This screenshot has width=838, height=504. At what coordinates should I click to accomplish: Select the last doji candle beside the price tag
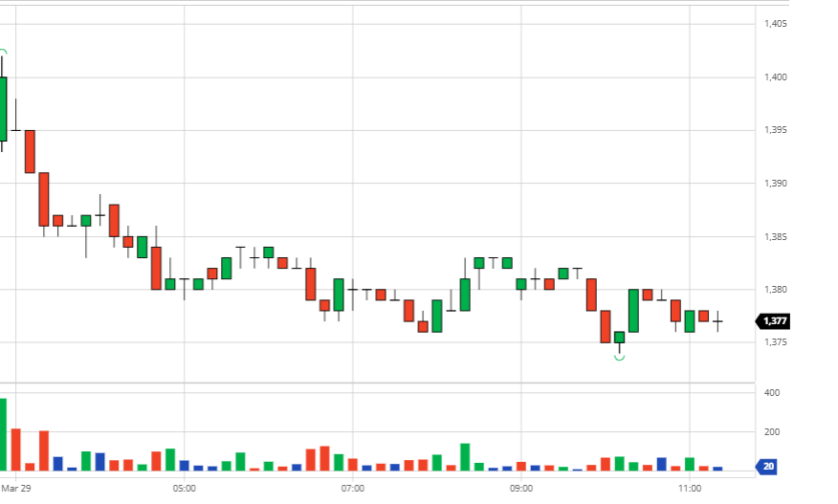tap(717, 321)
